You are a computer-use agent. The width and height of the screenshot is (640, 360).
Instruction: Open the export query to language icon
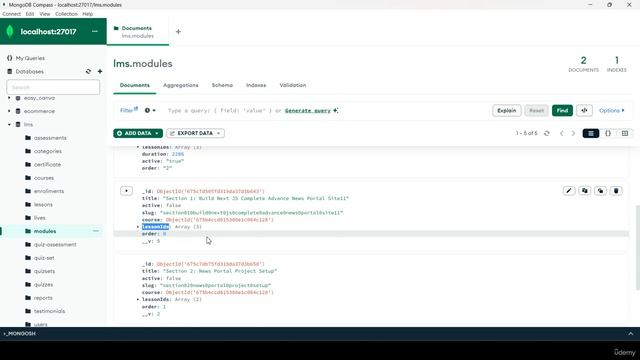[x=584, y=111]
